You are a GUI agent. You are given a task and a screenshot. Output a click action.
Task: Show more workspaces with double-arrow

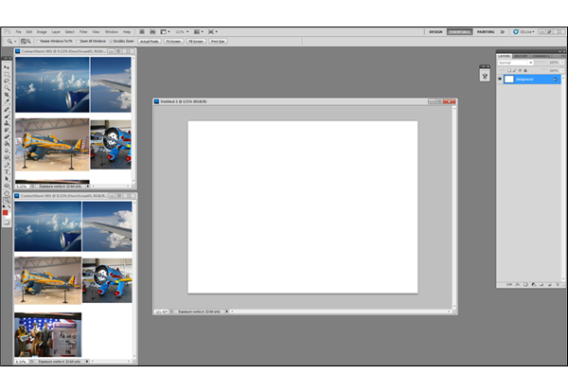503,32
